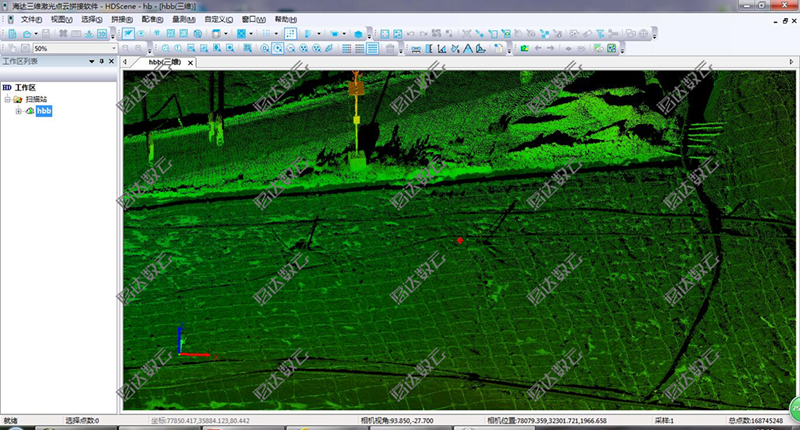
Task: Expand the hbb scan station node
Action: (x=18, y=111)
